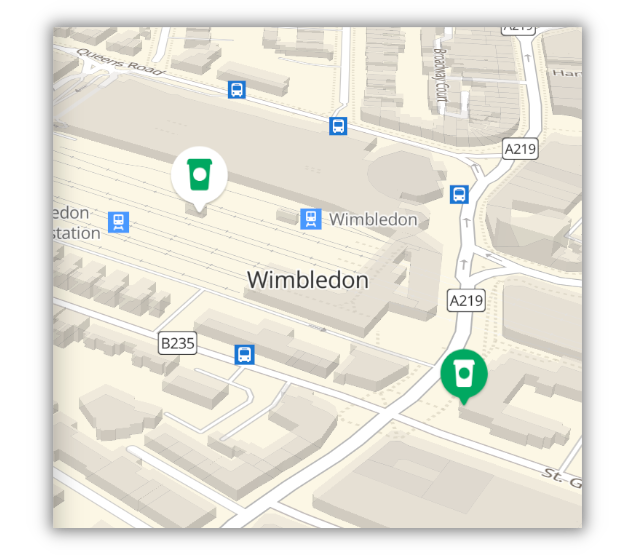
Task: Click the partially visible 'Har' street label
Action: tap(567, 73)
